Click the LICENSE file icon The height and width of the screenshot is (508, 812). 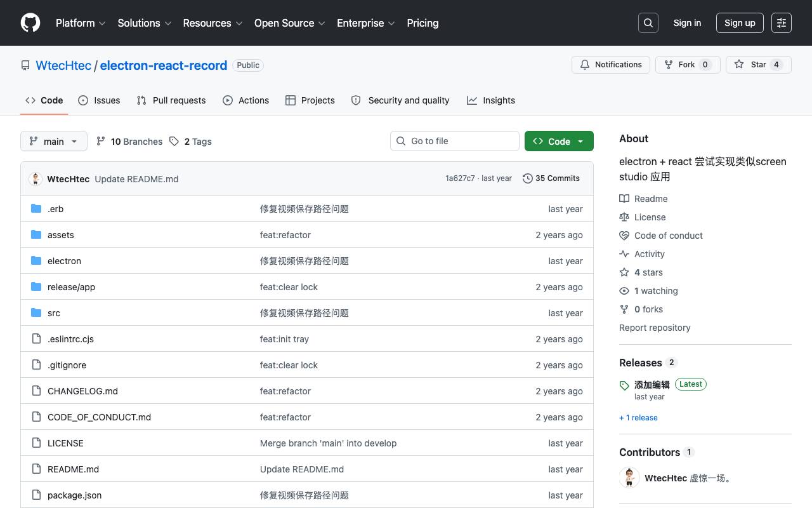pos(36,443)
